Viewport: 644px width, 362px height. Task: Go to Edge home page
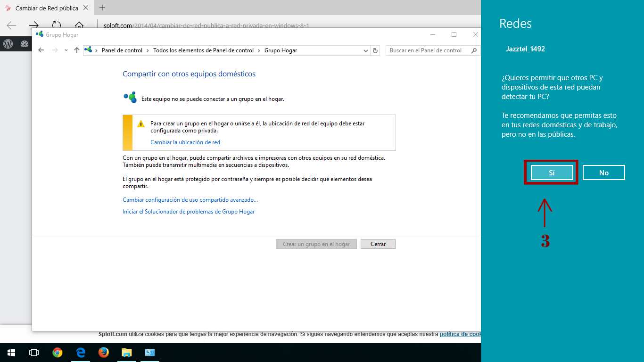point(79,25)
